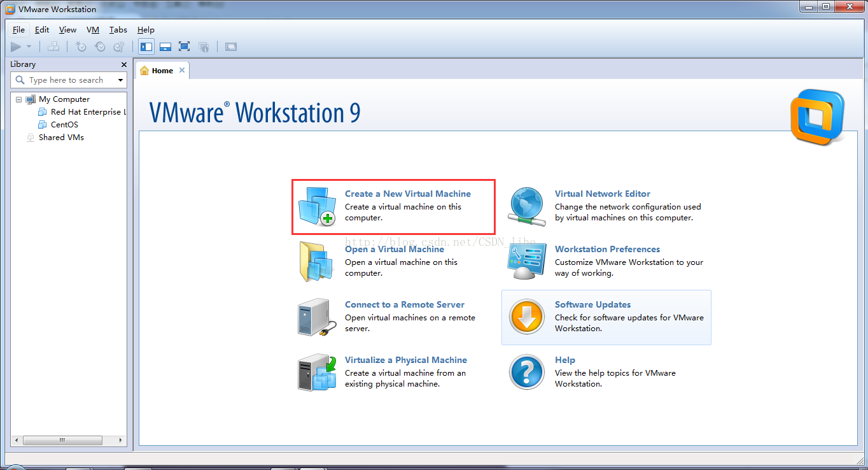Open the Edit menu
Viewport: 868px width, 470px height.
(42, 30)
